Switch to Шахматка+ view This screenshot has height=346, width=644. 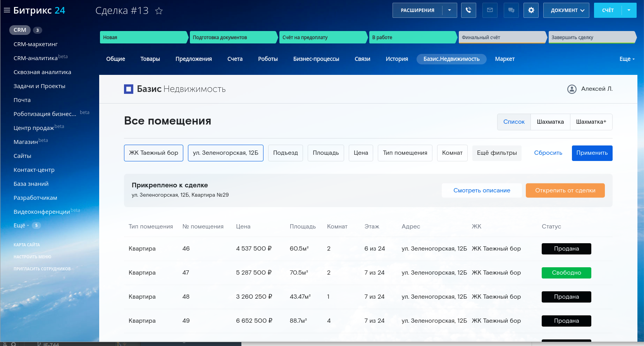pyautogui.click(x=591, y=122)
